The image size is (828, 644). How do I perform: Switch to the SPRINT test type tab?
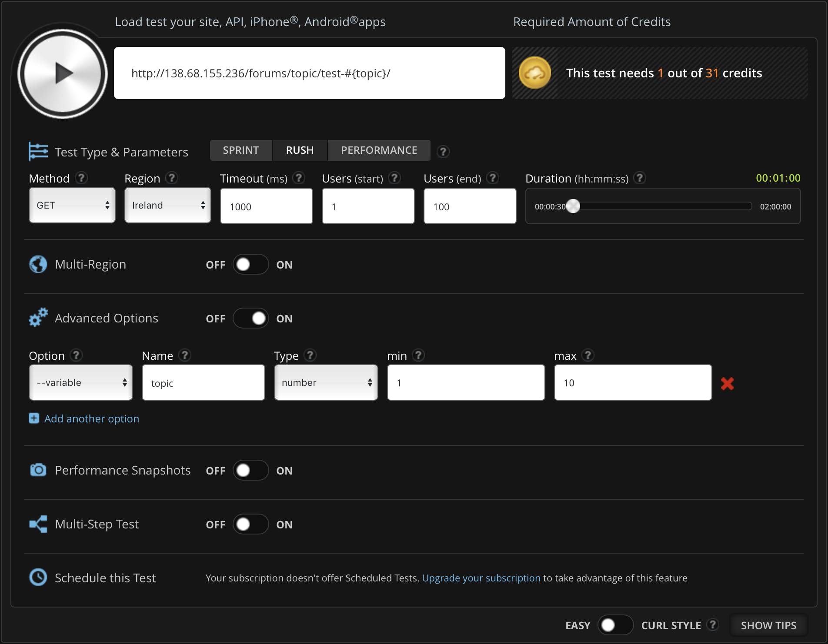pos(241,150)
